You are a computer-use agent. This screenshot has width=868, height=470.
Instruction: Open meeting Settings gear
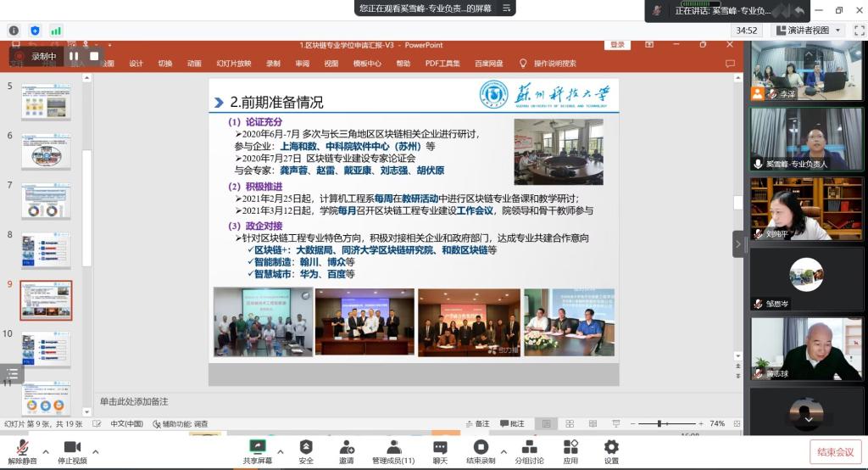611,447
